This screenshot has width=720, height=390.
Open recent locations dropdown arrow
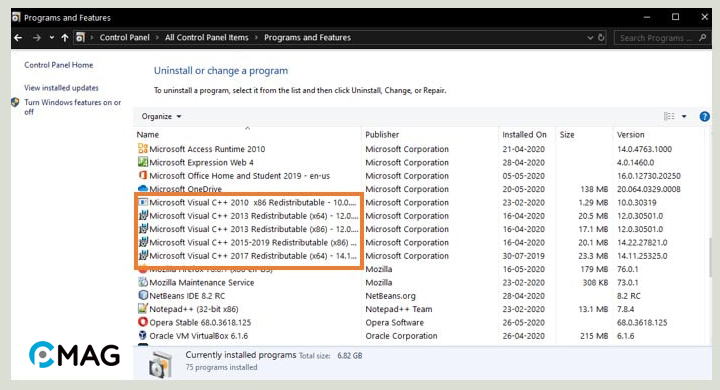point(51,38)
